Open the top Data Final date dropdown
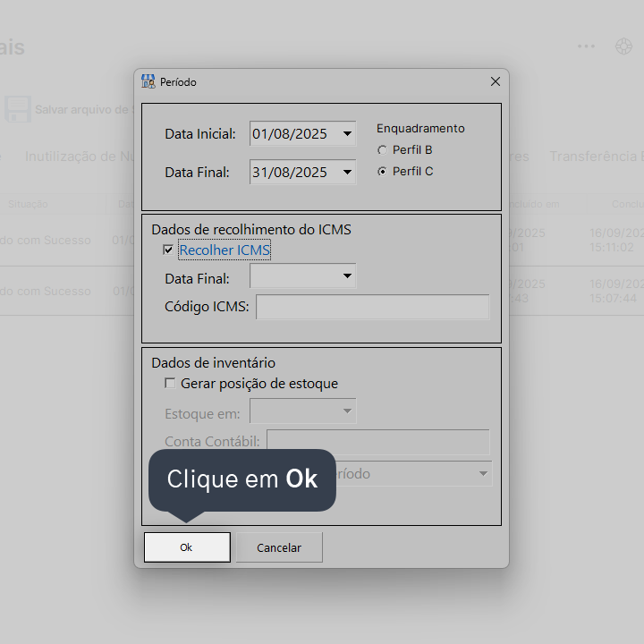This screenshot has width=644, height=644. [347, 172]
